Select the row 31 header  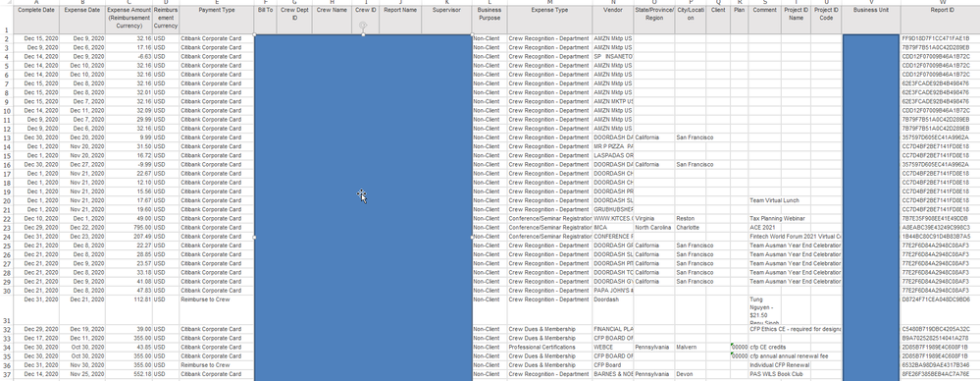(x=6, y=309)
